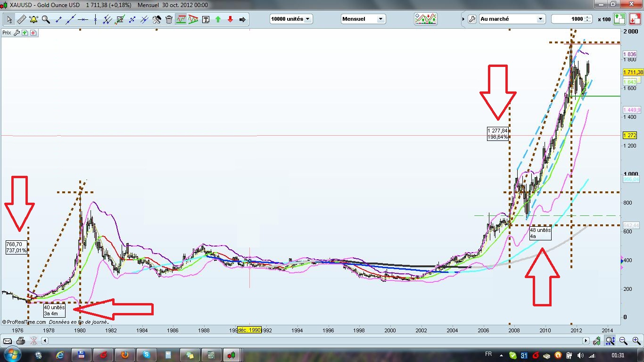
Task: Pick the green up arrow drawing tool
Action: point(218,19)
